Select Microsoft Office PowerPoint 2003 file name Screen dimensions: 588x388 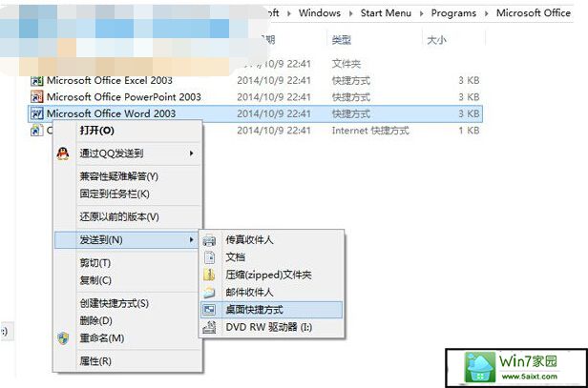point(124,97)
